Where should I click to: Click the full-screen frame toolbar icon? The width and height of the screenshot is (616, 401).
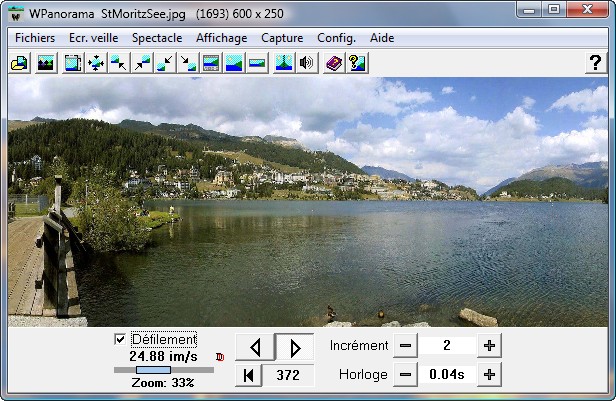click(73, 63)
